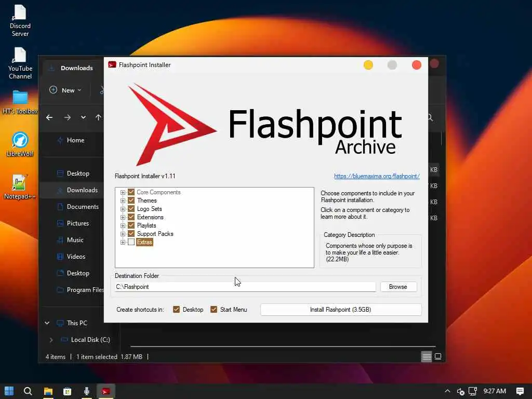Go forward in File Explorer
Screen dimensions: 532x399
click(x=68, y=117)
